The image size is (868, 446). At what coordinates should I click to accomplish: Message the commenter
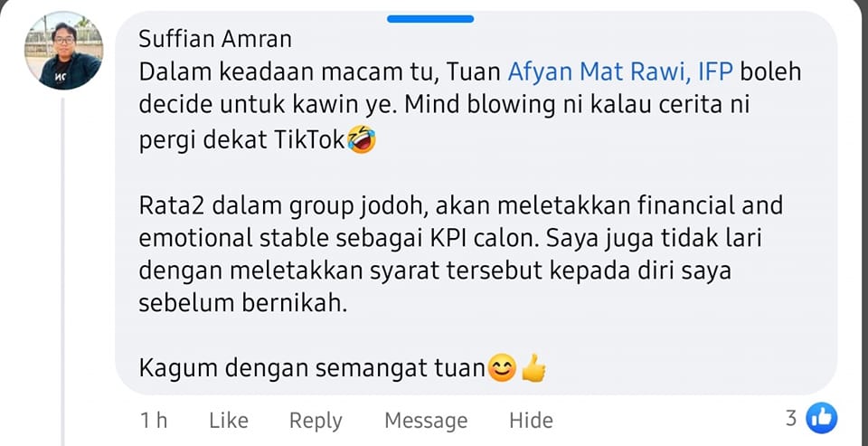[426, 421]
